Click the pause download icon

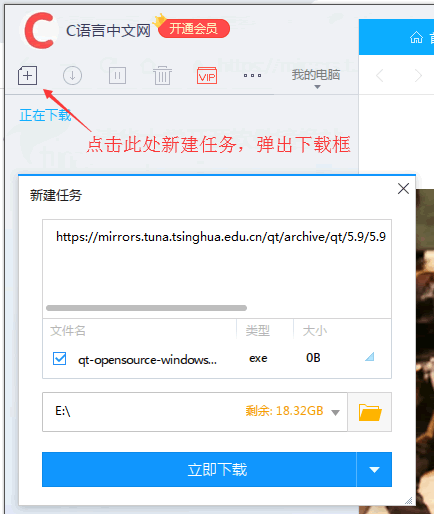point(117,76)
